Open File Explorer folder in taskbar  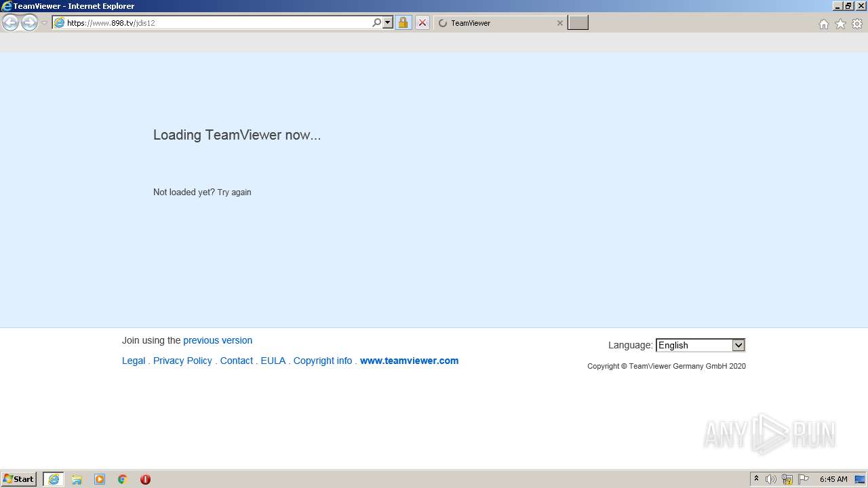(77, 479)
